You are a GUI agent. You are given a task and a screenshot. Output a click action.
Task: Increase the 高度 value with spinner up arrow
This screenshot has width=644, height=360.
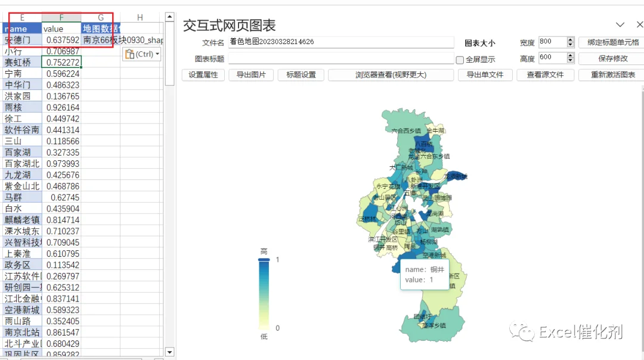tap(570, 55)
